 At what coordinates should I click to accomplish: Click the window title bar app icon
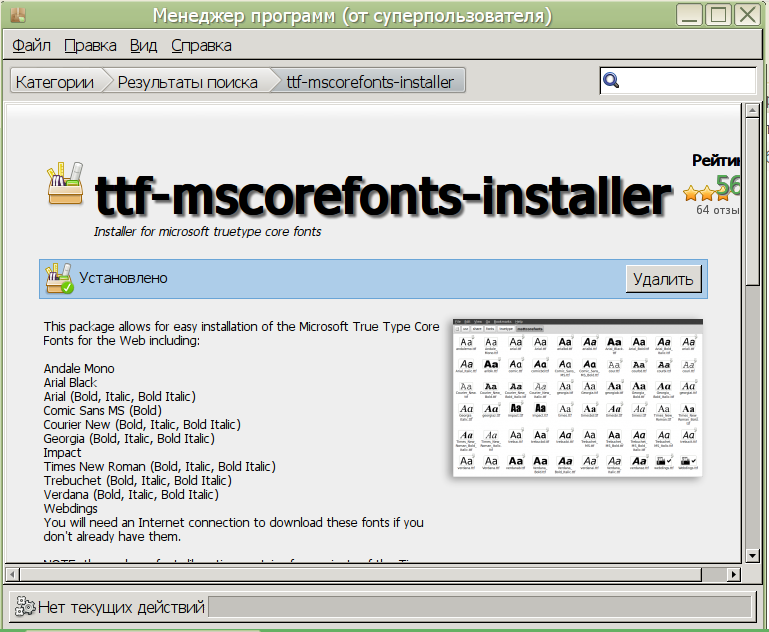tap(18, 16)
